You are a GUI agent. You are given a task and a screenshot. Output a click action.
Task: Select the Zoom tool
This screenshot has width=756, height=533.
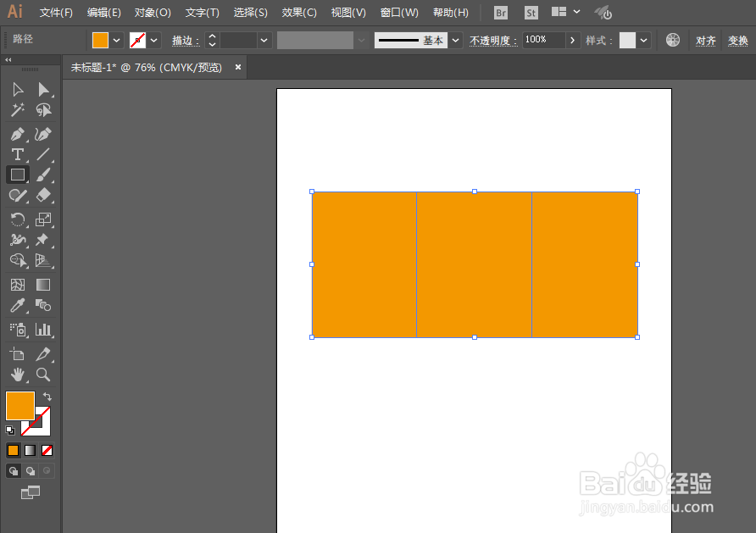click(x=43, y=375)
